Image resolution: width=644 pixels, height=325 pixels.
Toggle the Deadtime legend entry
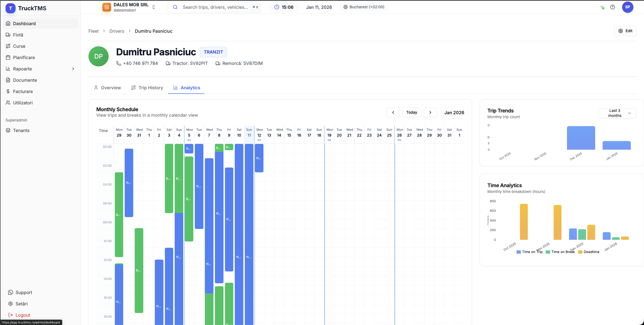click(588, 252)
